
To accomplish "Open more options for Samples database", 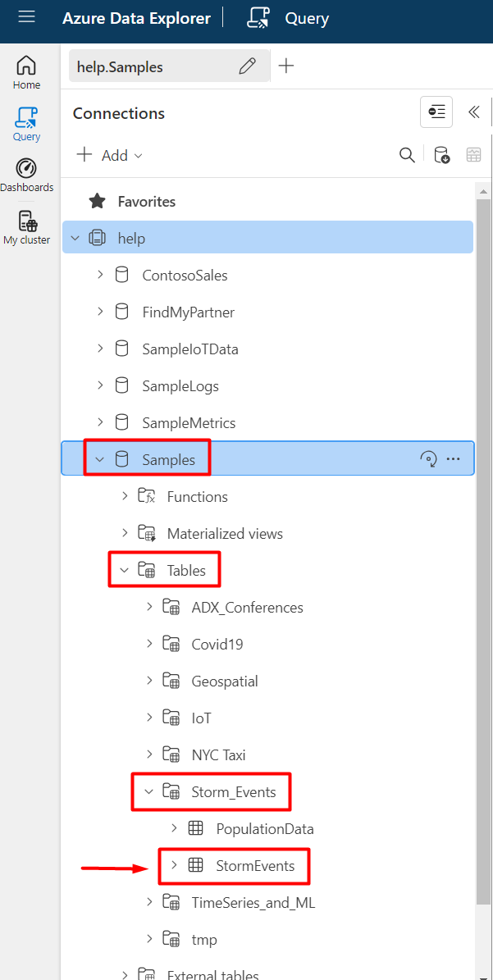I will (x=454, y=459).
